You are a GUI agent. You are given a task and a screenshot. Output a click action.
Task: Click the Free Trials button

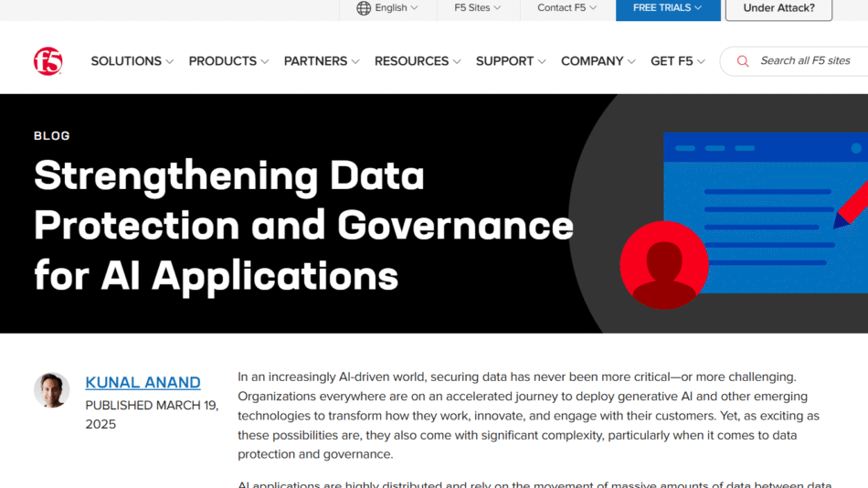coord(667,8)
